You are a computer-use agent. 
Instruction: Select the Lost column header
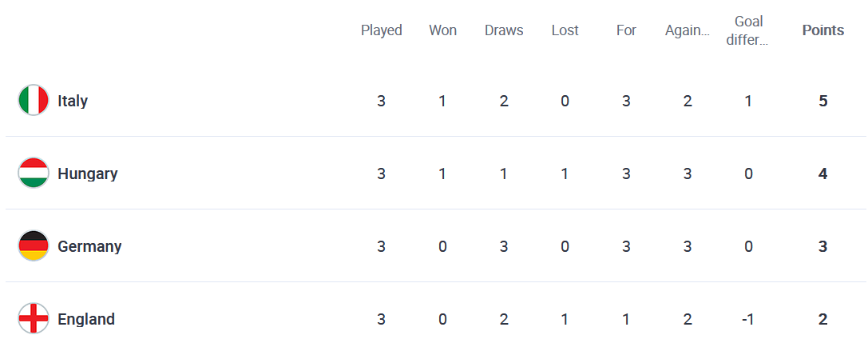[x=565, y=30]
